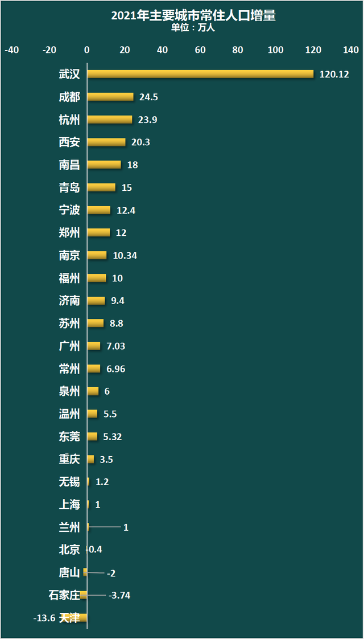Viewport: 364px width, 639px height.
Task: Select the 140 tick on the value axis
Action: [351, 50]
